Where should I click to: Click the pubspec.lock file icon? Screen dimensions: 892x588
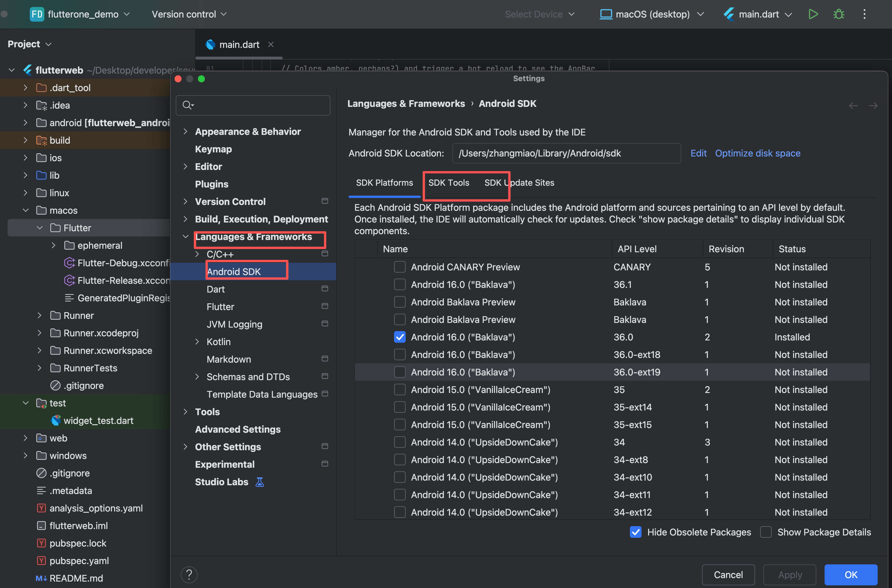point(41,543)
